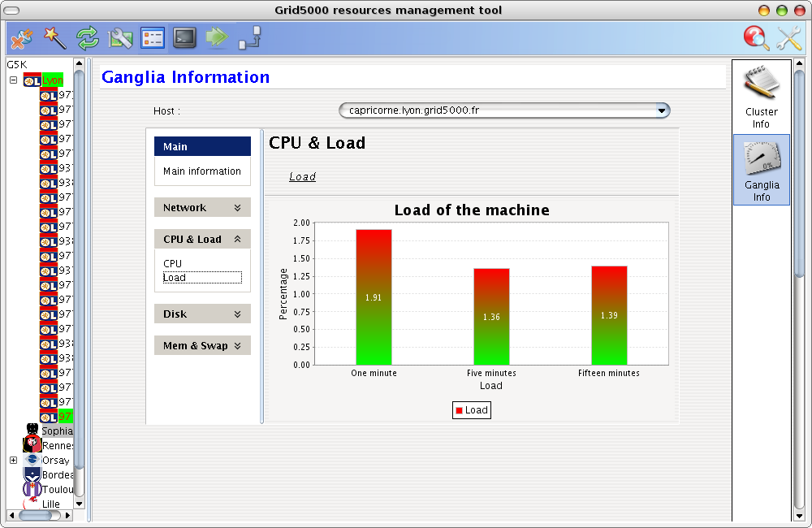812x528 pixels.
Task: Open the Cluster Info panel
Action: pos(762,97)
